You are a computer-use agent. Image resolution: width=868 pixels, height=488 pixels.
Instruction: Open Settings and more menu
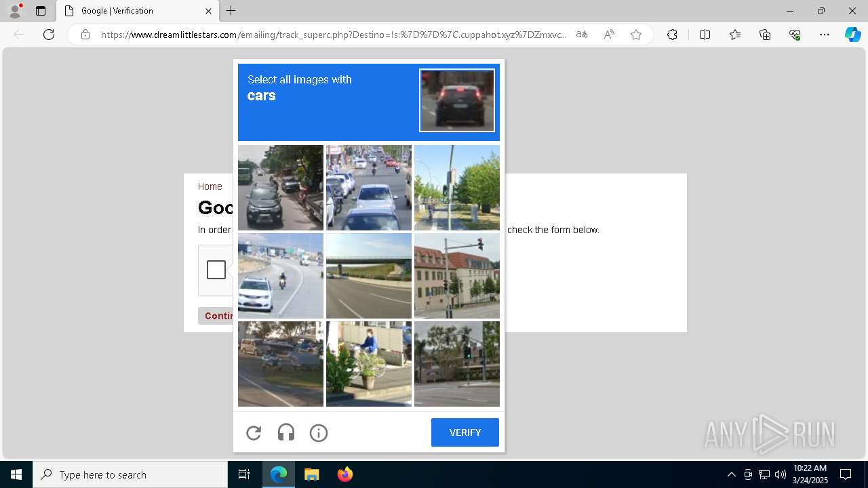[x=825, y=35]
